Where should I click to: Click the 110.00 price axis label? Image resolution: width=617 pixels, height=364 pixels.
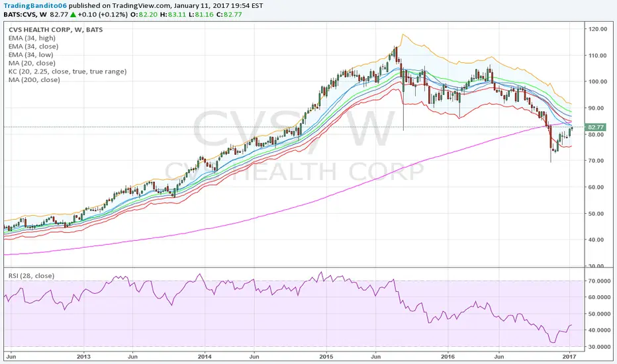click(x=598, y=56)
